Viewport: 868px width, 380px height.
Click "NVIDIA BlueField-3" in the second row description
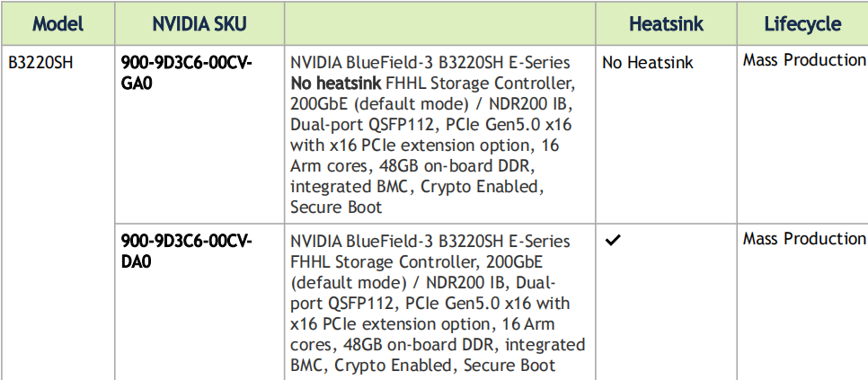point(370,242)
